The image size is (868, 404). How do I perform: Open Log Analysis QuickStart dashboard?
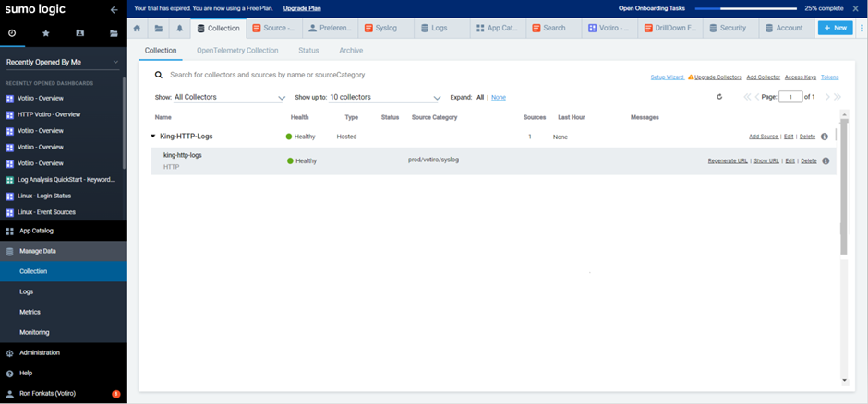pos(60,180)
